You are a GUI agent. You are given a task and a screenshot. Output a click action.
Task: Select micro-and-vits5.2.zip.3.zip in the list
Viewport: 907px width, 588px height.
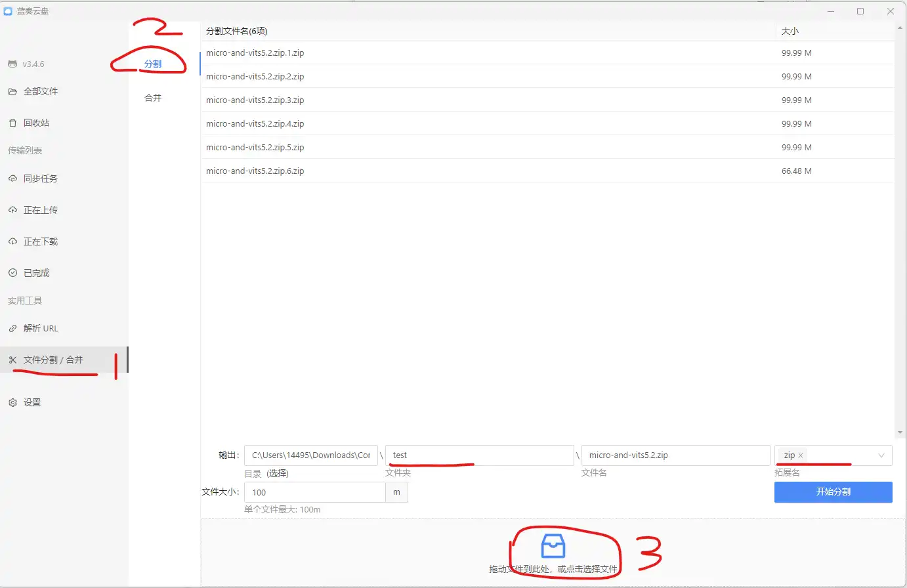coord(255,100)
